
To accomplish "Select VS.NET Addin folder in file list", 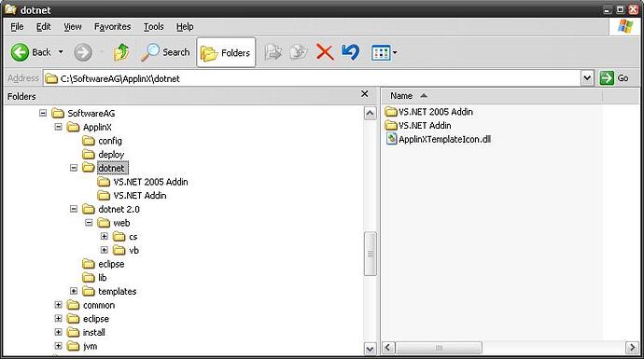I will click(x=418, y=125).
